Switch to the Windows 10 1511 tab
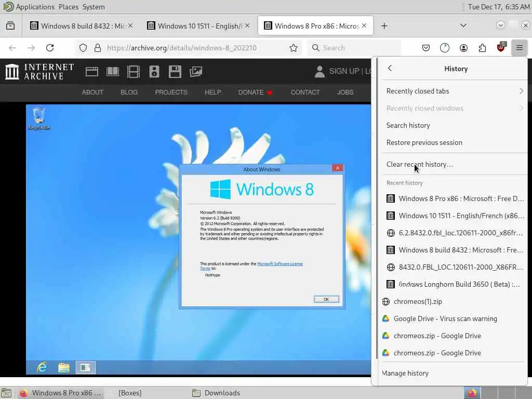532x399 pixels. tap(199, 26)
